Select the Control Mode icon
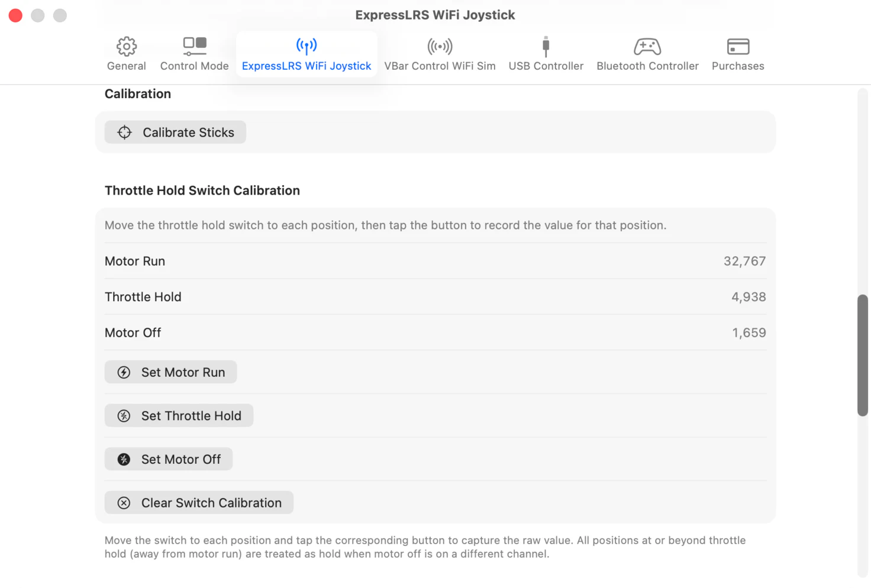Viewport: 871px width, 588px height. (x=195, y=46)
